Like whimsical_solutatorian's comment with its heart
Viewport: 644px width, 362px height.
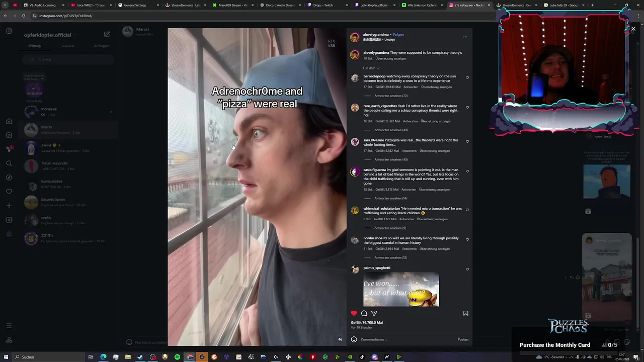(467, 210)
